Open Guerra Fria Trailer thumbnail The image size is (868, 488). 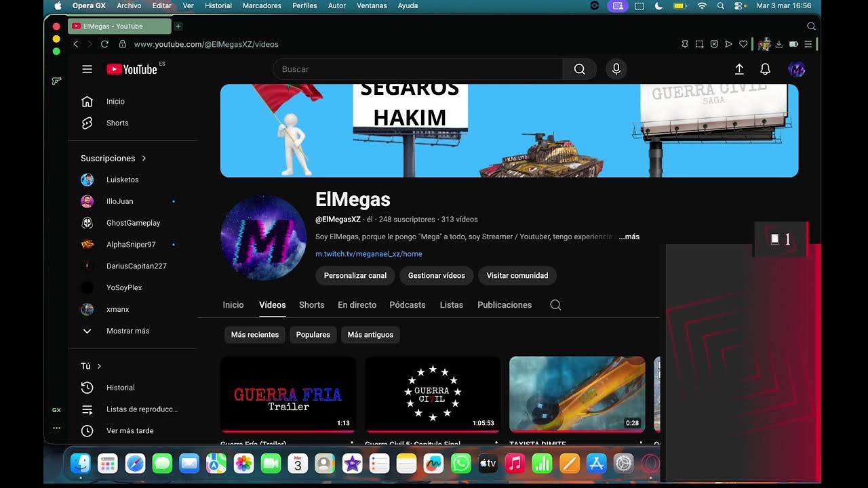click(x=288, y=394)
